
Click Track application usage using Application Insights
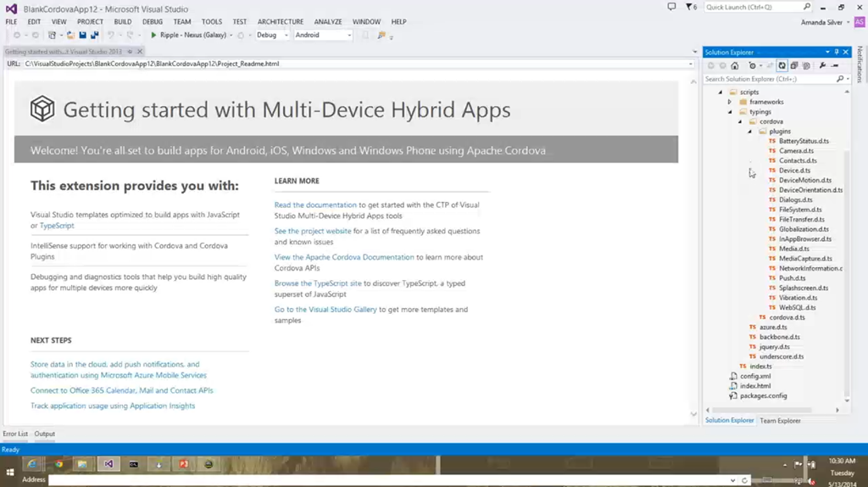coord(113,406)
